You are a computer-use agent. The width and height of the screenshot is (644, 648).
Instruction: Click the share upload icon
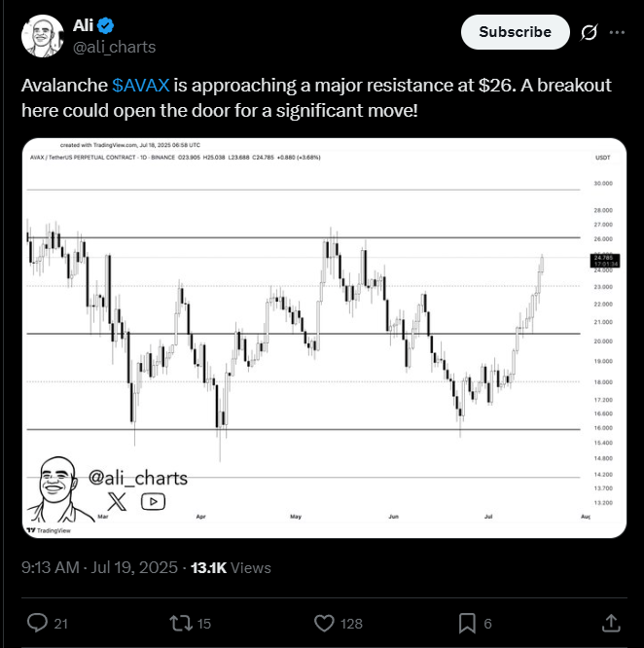coord(611,623)
